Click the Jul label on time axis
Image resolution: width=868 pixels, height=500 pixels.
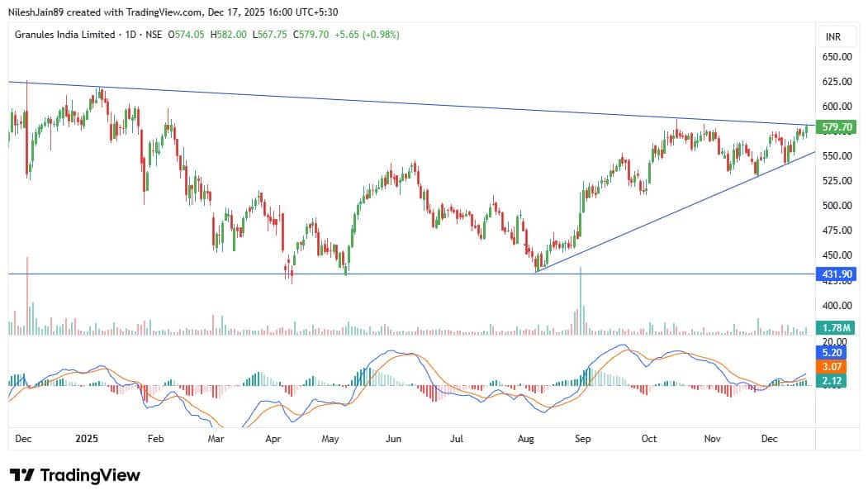(456, 439)
